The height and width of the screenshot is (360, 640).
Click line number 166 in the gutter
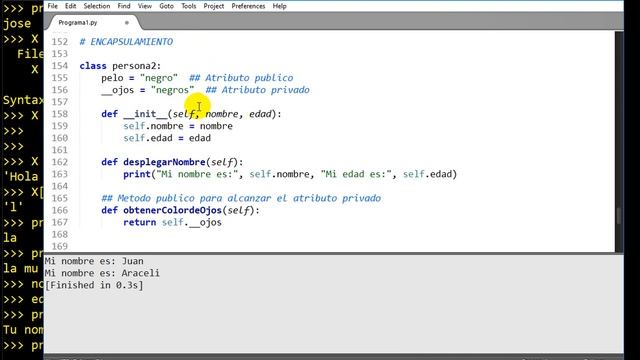[x=60, y=210]
